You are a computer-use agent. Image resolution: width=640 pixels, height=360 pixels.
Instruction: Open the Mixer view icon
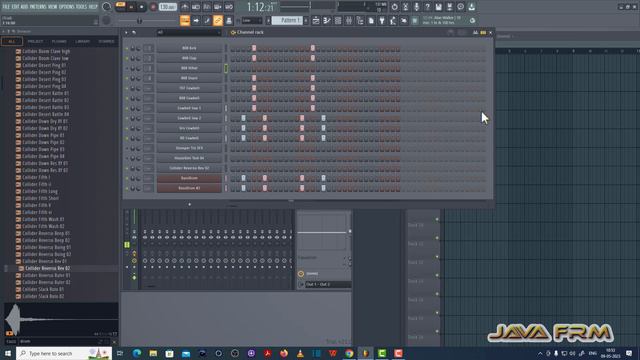click(x=349, y=20)
